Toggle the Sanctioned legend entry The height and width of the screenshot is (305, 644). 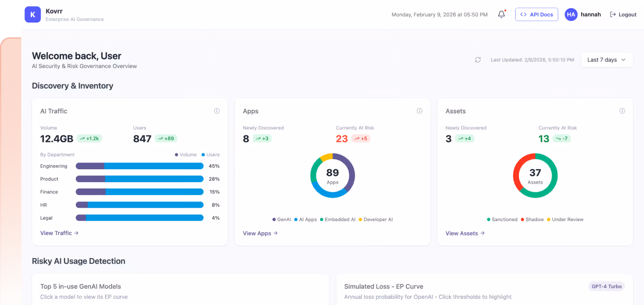coord(502,219)
